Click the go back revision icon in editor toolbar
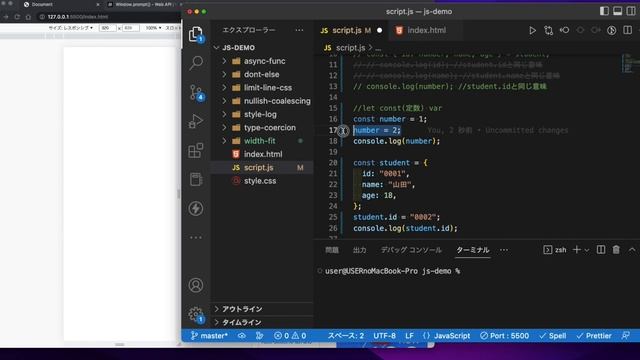 [564, 30]
